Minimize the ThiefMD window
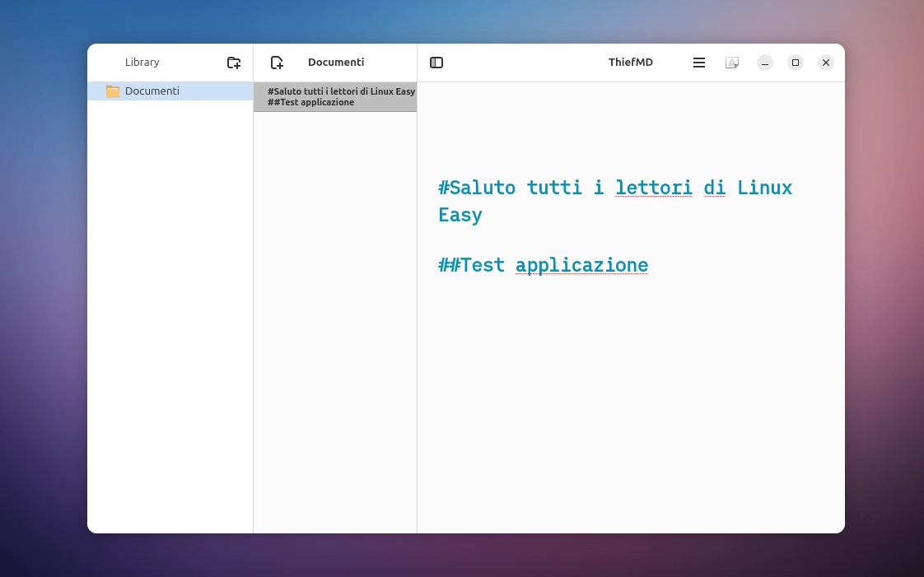924x577 pixels. (765, 63)
